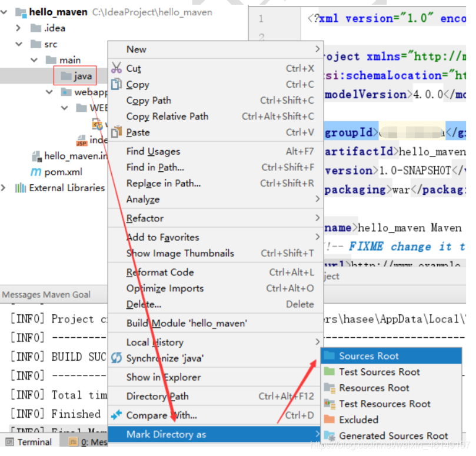
Task: Mark directory as Excluded
Action: [x=391, y=420]
